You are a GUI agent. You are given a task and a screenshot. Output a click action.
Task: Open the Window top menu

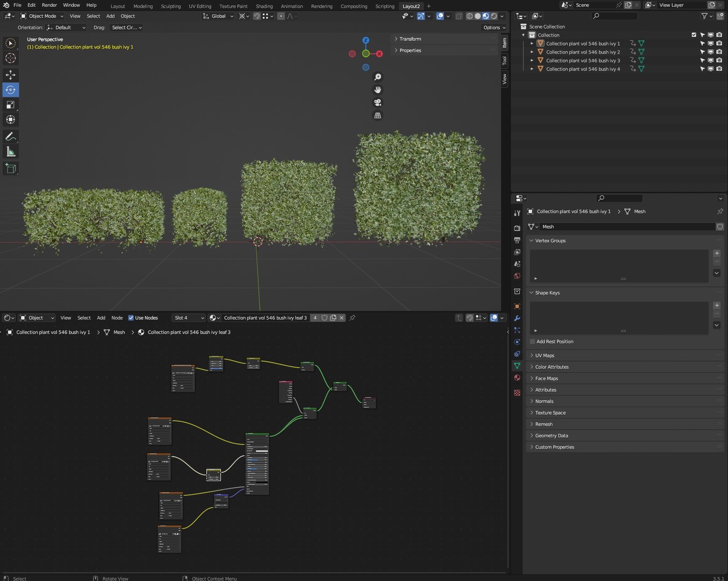coord(71,5)
